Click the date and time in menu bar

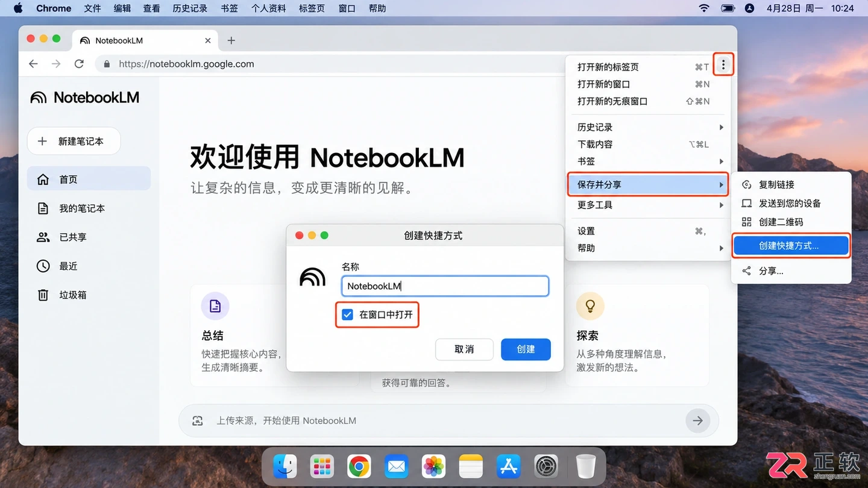pyautogui.click(x=810, y=8)
